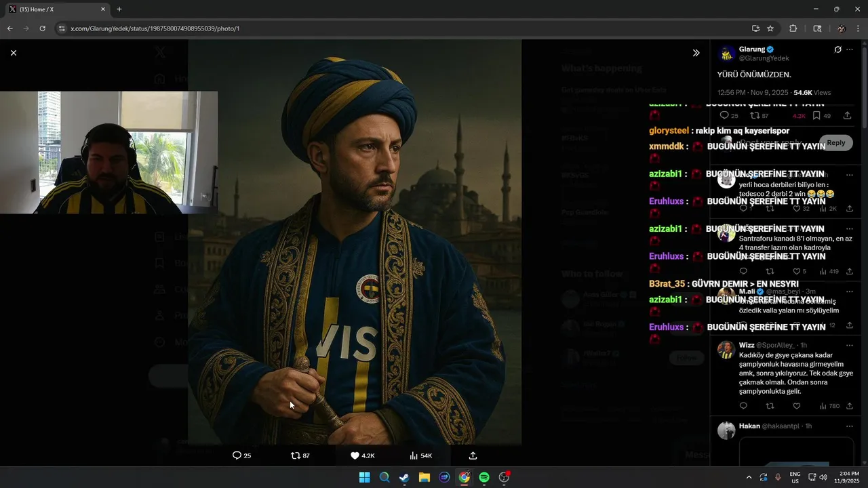Open more options on Hakan's reply
868x488 pixels.
point(850,426)
